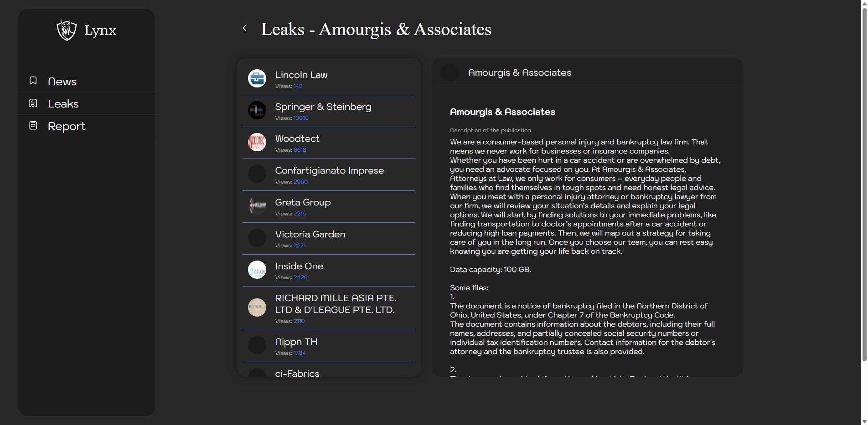Open the ci-Fabrics entry at list bottom
The height and width of the screenshot is (425, 868).
tap(297, 373)
